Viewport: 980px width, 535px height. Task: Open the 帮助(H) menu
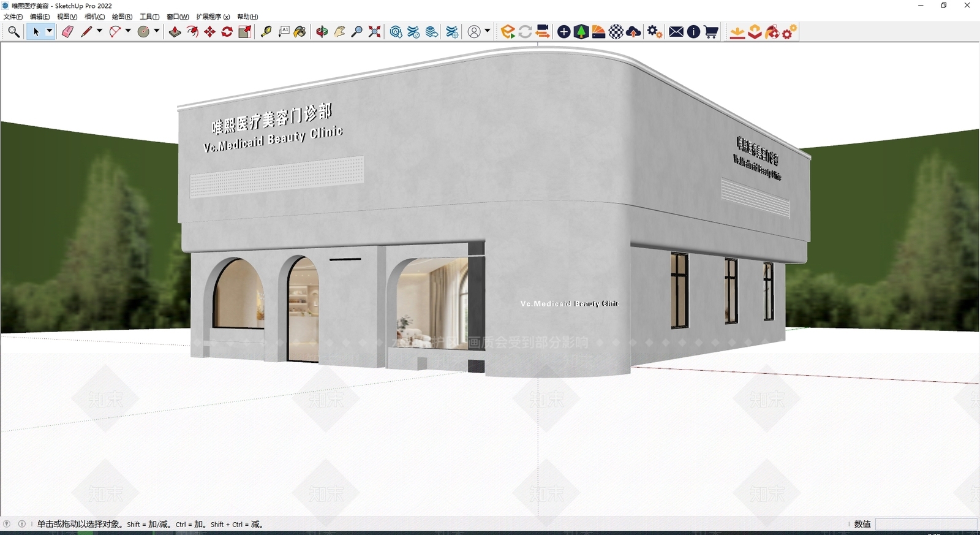tap(247, 17)
